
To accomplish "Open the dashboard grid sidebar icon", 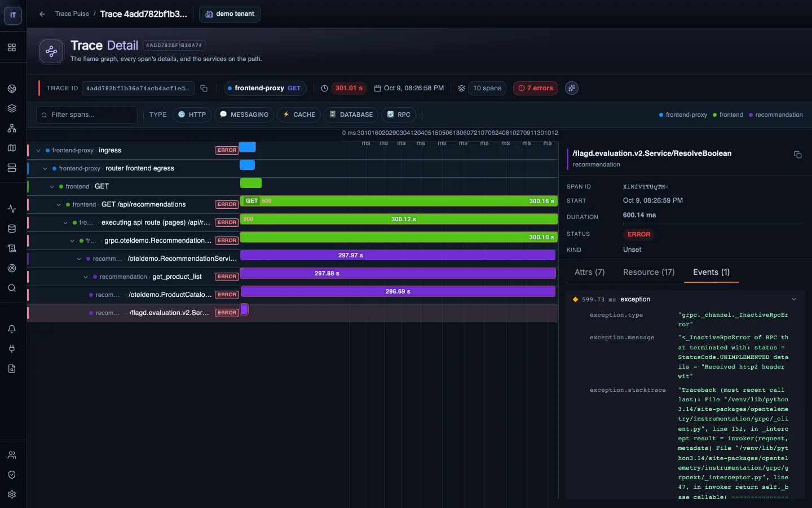I will pos(12,47).
